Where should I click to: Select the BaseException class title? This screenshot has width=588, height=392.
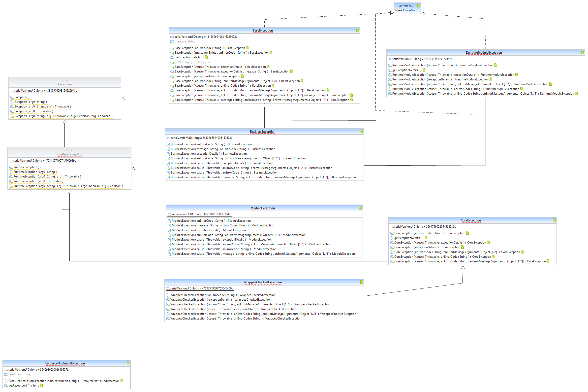pyautogui.click(x=263, y=31)
